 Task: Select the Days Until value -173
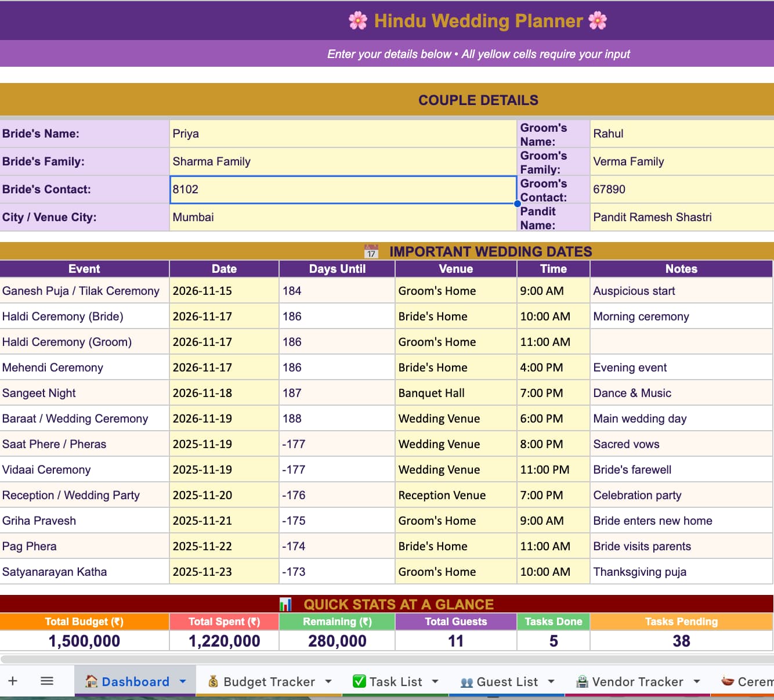pos(337,572)
